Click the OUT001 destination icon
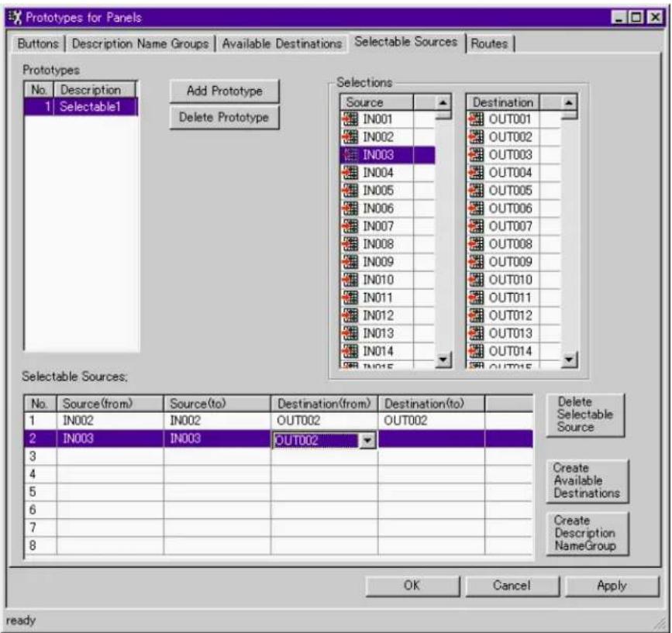672x633 pixels. coord(476,119)
